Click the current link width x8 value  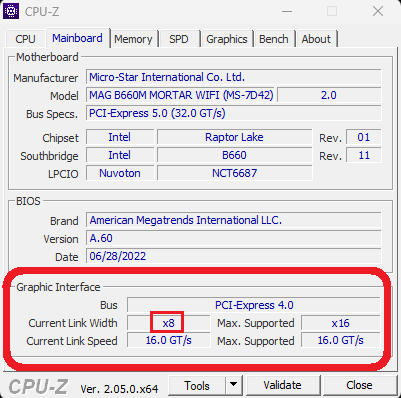[168, 323]
